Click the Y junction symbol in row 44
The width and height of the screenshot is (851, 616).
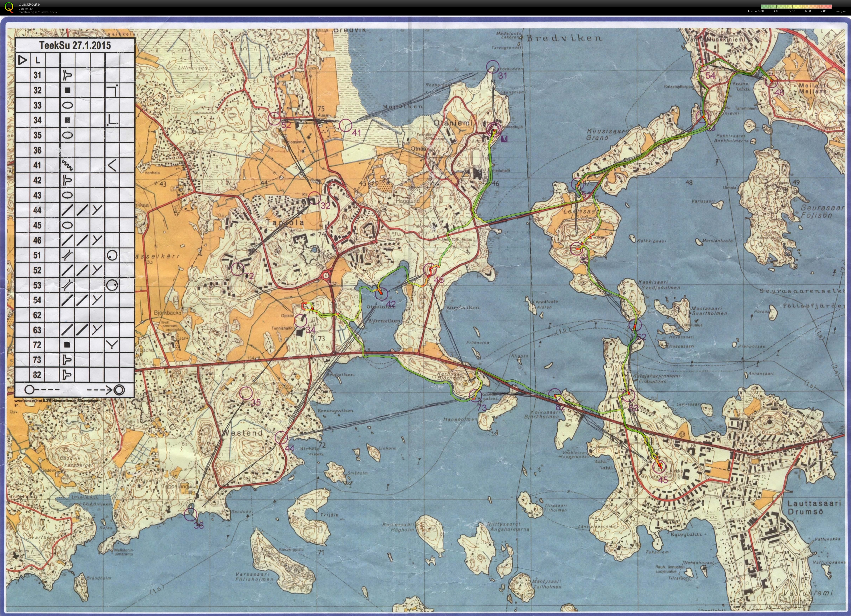coord(97,210)
